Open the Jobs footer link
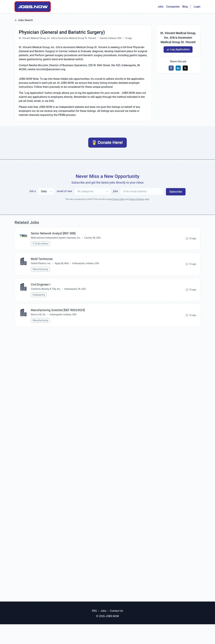 click(x=103, y=611)
